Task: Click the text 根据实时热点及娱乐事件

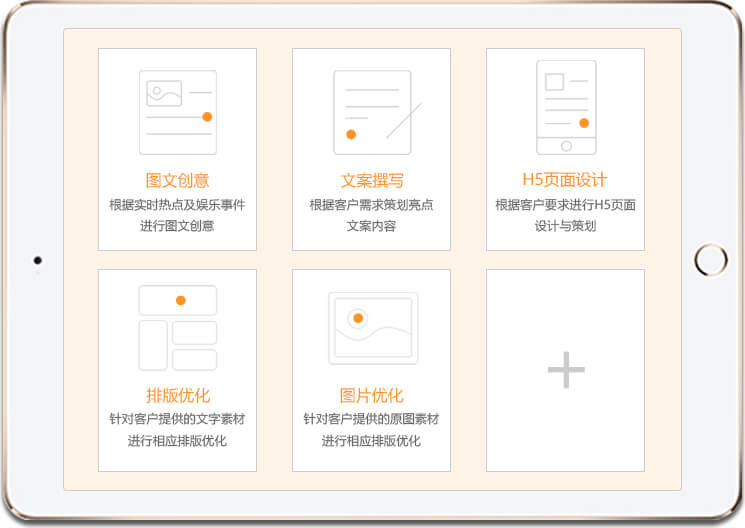Action: (x=177, y=205)
